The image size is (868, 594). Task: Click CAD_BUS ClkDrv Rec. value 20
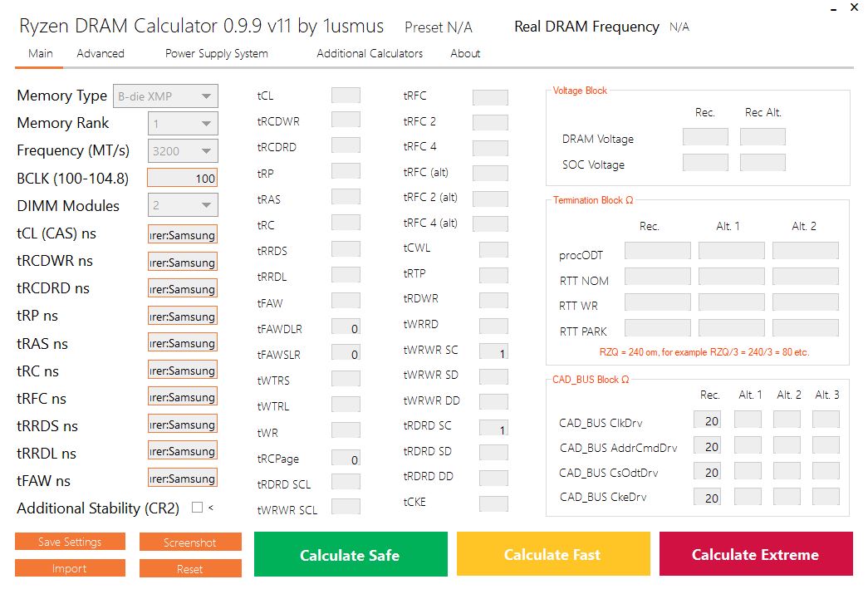click(x=707, y=420)
